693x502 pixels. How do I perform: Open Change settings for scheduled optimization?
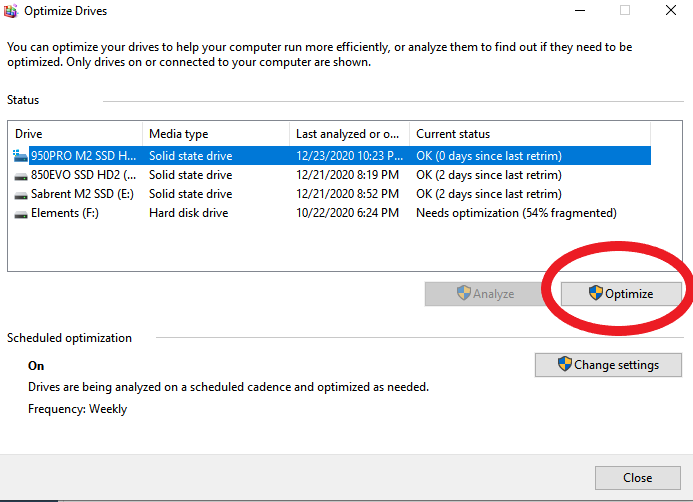click(x=608, y=365)
